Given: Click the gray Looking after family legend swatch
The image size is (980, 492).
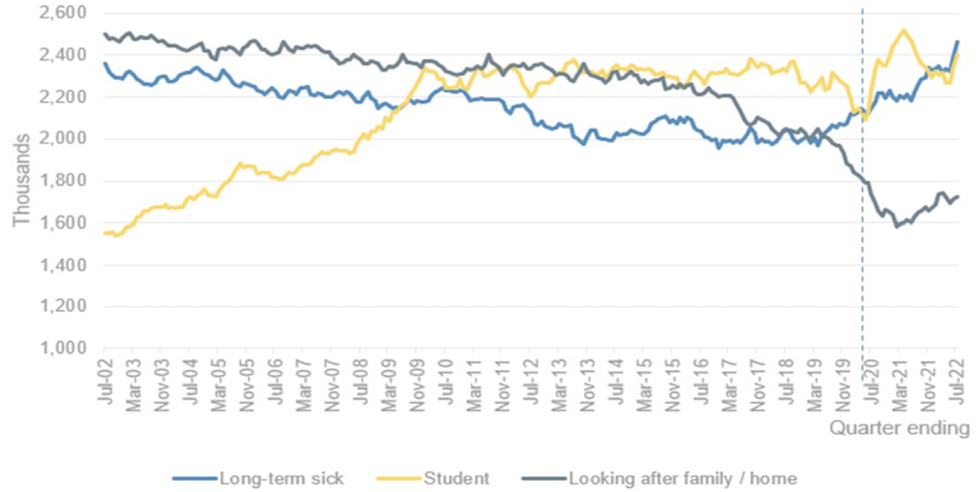Looking at the screenshot, I should coord(544,479).
